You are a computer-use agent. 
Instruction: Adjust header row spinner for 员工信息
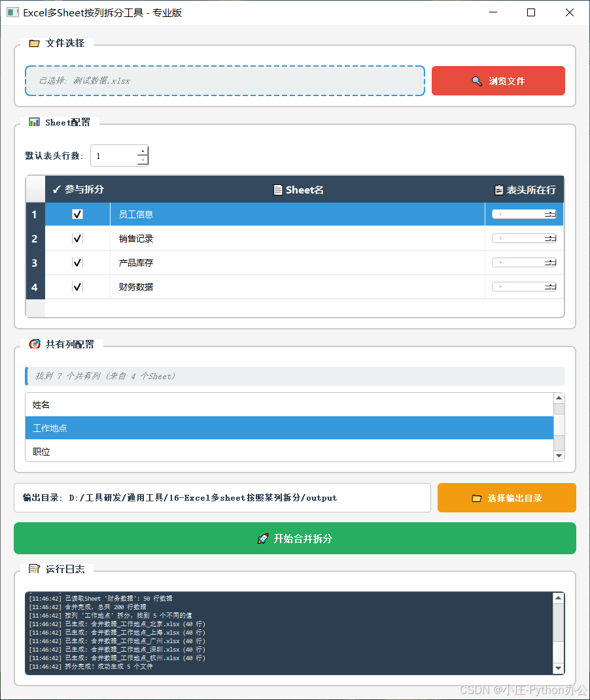(524, 214)
